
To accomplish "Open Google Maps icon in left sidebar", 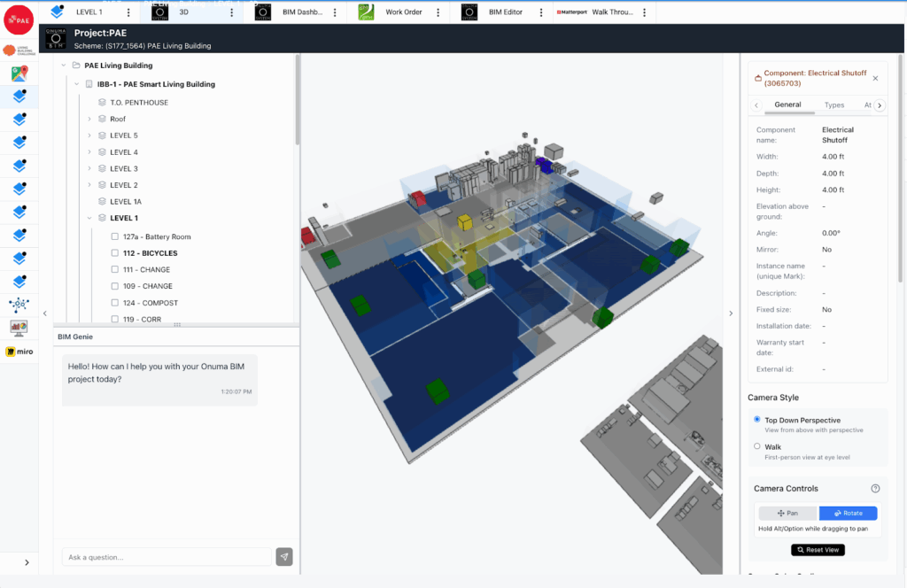I will coord(19,73).
